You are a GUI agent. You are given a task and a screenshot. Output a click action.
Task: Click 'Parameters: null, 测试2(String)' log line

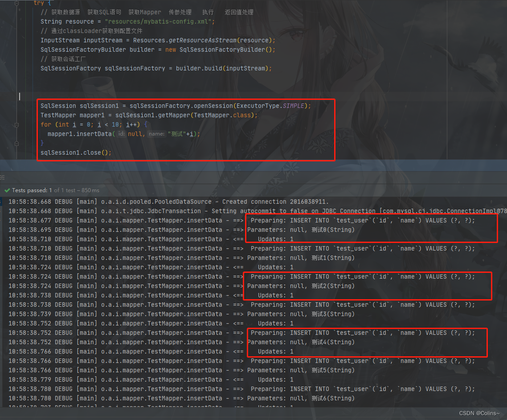pos(181,286)
